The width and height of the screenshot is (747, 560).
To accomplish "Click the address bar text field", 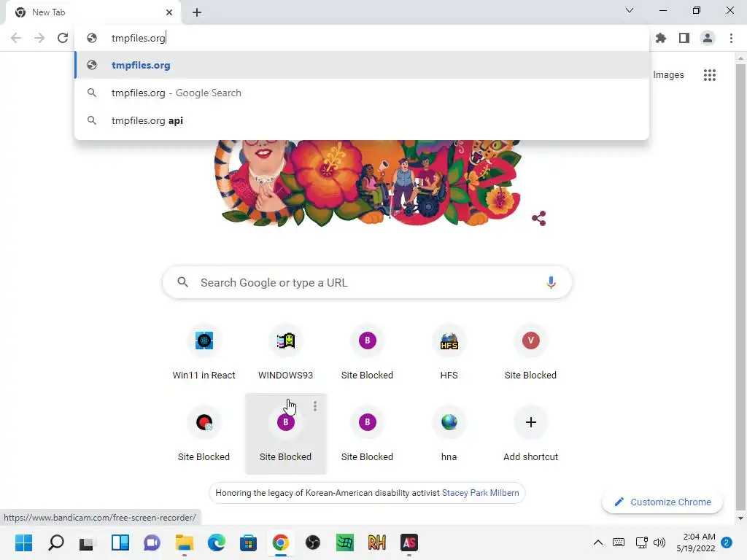I will [362, 38].
